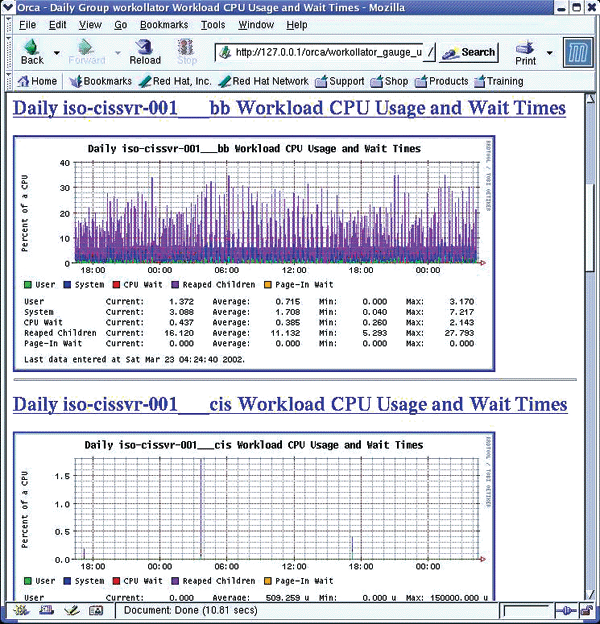Image resolution: width=600 pixels, height=624 pixels.
Task: Open the Bookmarks menu
Action: pyautogui.click(x=163, y=24)
